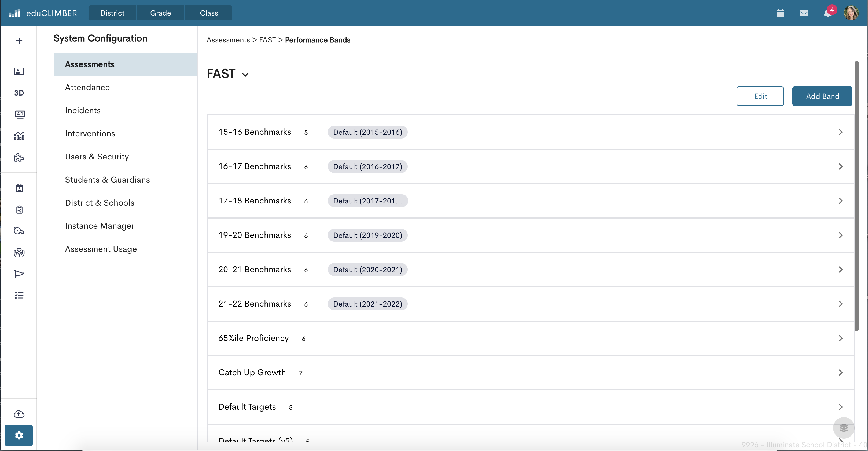Click the Default (2019-2020) tag
The image size is (868, 451).
[x=368, y=235]
